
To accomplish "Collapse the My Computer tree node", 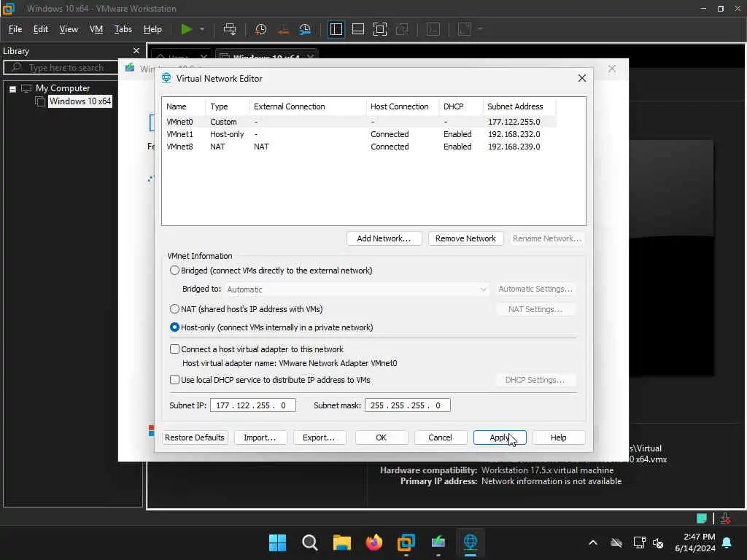I will [x=13, y=88].
